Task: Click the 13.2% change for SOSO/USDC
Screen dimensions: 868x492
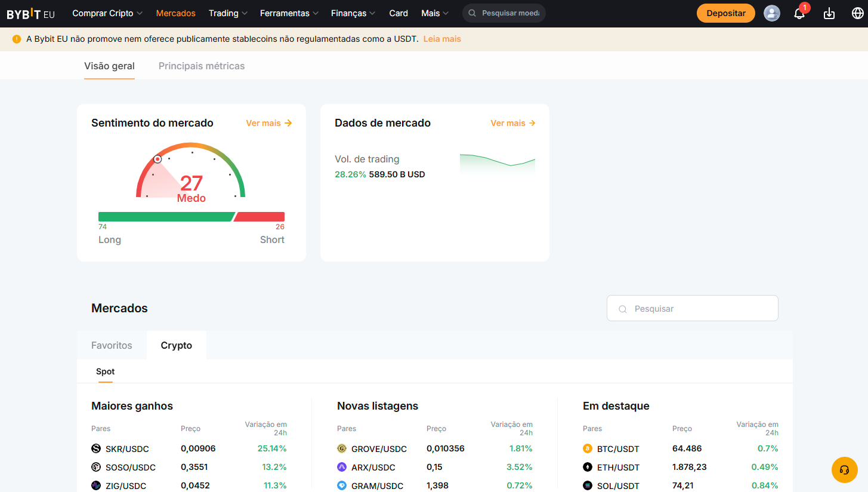Action: [274, 467]
